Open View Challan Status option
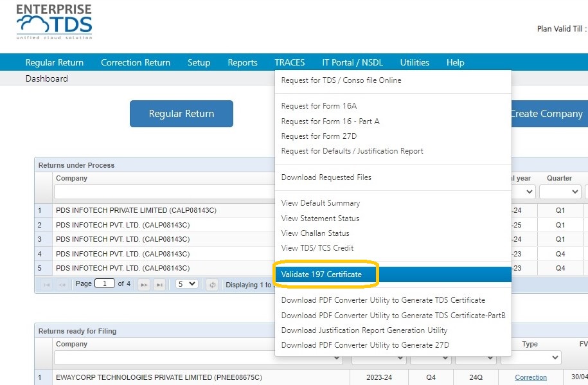The width and height of the screenshot is (588, 385). pos(315,233)
